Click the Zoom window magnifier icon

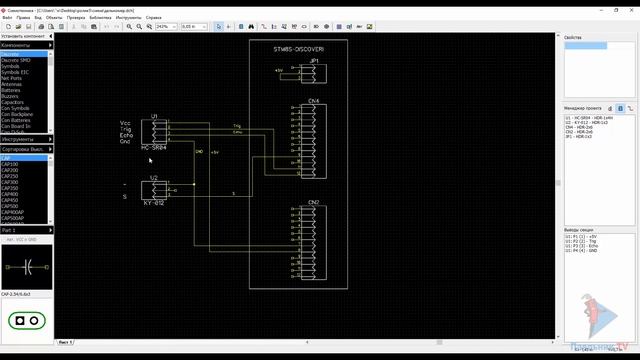[x=149, y=27]
